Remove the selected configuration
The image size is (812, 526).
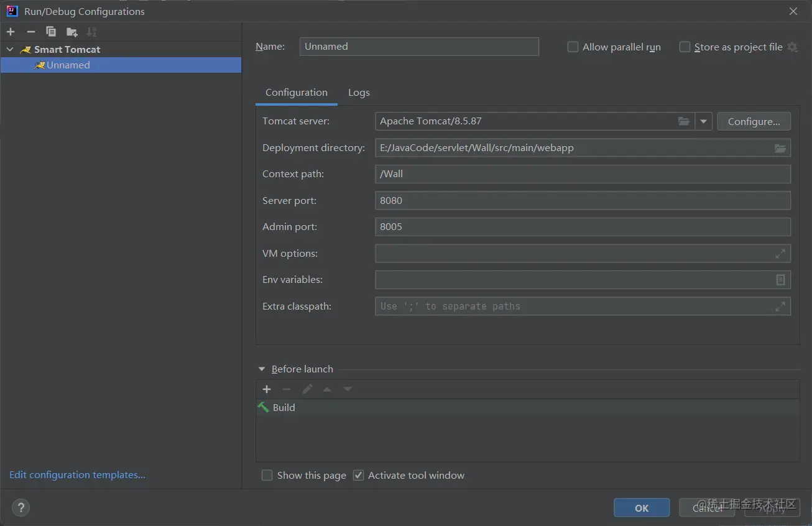click(x=31, y=32)
